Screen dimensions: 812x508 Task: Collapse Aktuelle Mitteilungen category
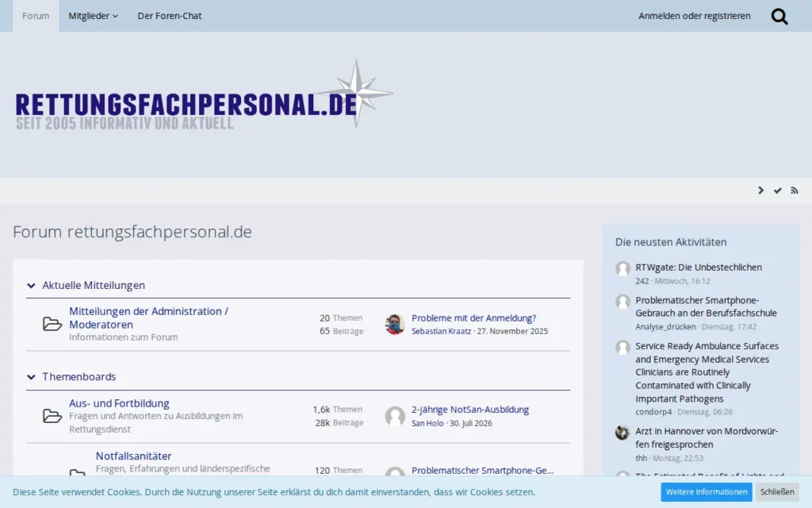31,286
